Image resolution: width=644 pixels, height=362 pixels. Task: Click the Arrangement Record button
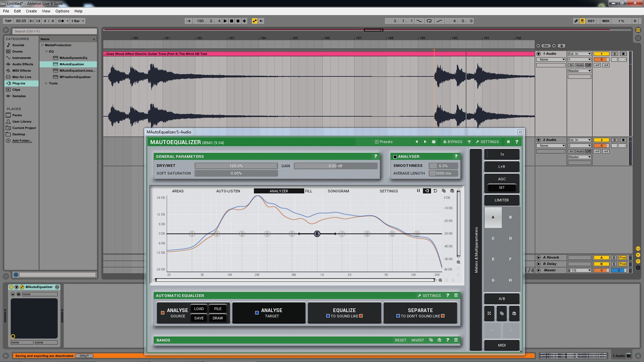[238, 21]
